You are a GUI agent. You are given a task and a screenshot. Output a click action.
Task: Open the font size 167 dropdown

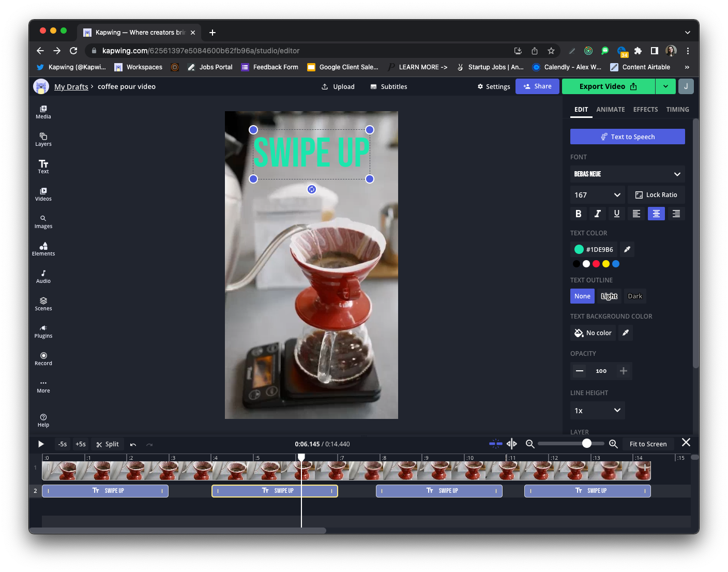597,195
